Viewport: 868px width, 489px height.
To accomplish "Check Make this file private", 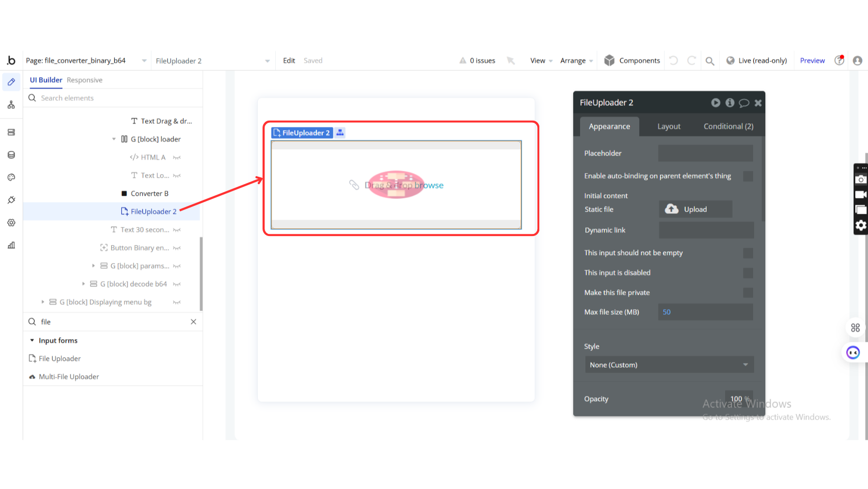I will tap(748, 293).
